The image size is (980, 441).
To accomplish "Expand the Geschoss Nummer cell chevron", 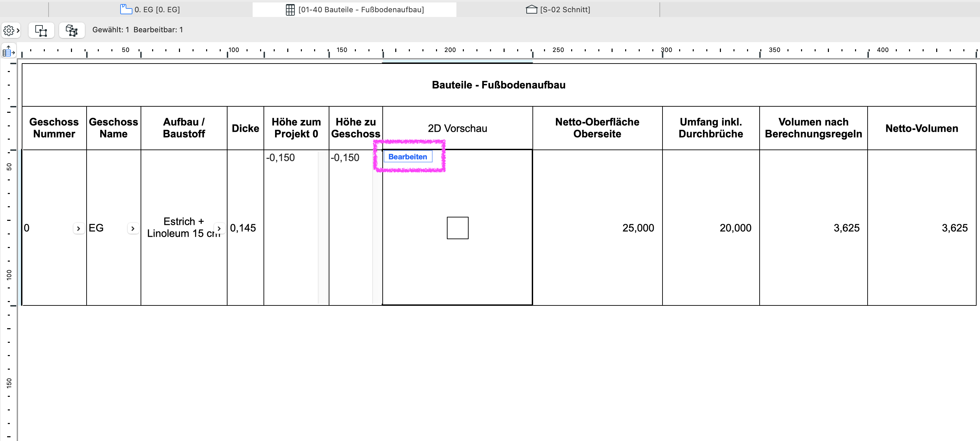I will [x=78, y=228].
